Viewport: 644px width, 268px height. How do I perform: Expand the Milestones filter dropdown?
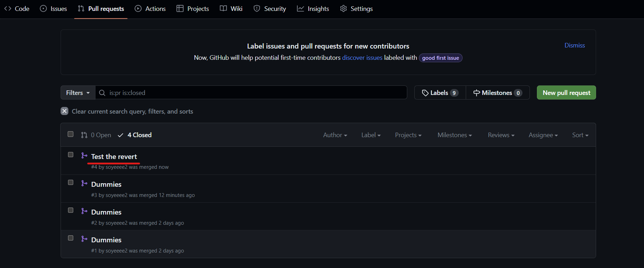(x=455, y=135)
